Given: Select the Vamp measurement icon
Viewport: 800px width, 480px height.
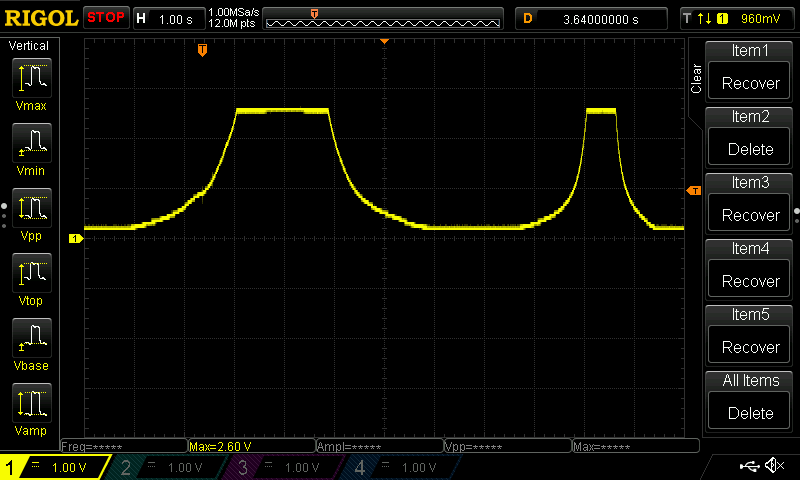Looking at the screenshot, I should click(32, 402).
